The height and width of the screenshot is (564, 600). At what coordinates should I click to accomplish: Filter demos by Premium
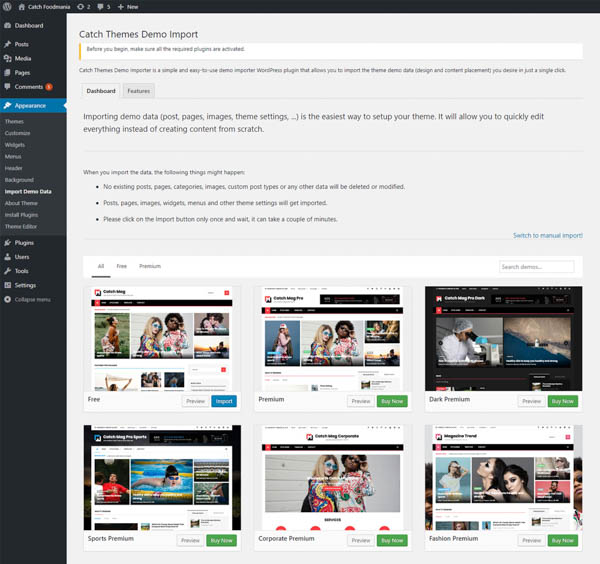coord(149,267)
